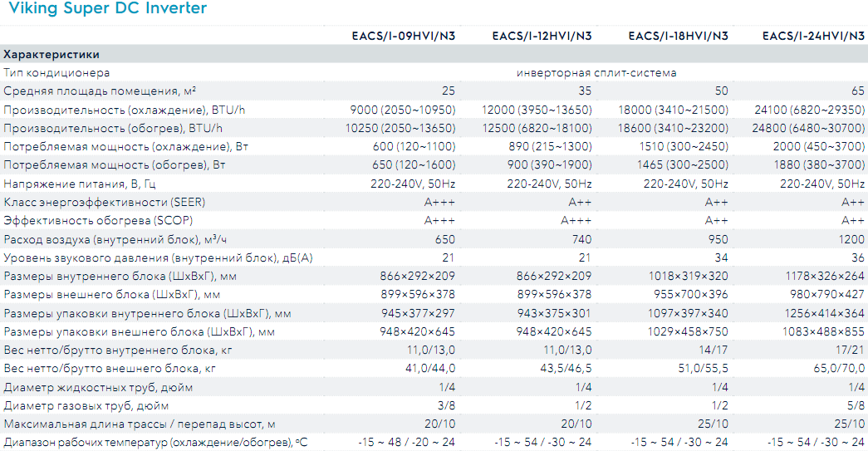Select gas pipe diameter 3/8
This screenshot has width=868, height=451.
[446, 405]
